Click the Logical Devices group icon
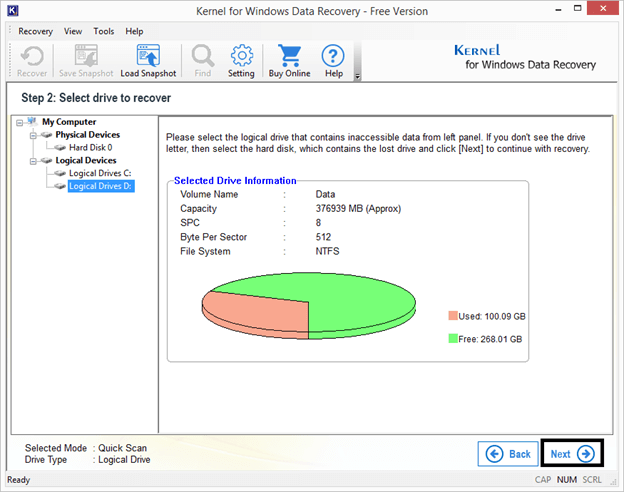Viewport: 624px width, 492px height. 47,160
